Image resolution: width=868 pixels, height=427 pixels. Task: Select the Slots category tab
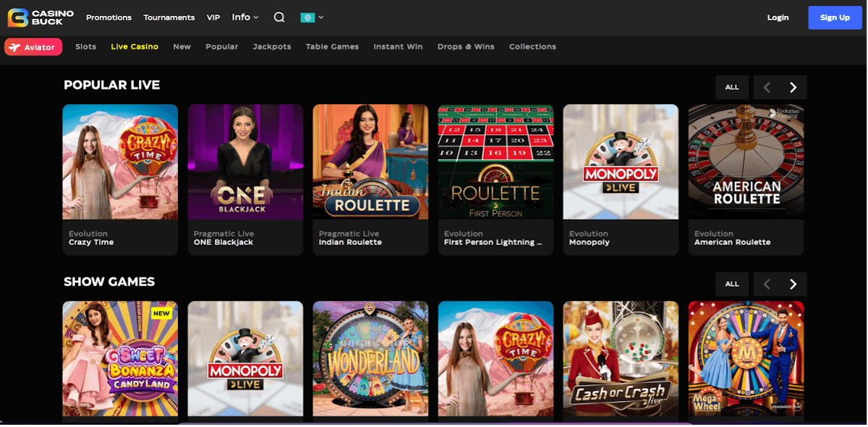click(85, 47)
